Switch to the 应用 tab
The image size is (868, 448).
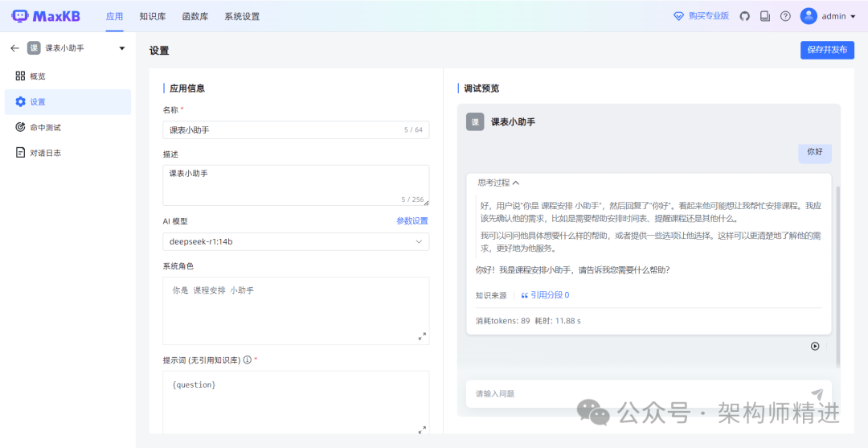(115, 16)
